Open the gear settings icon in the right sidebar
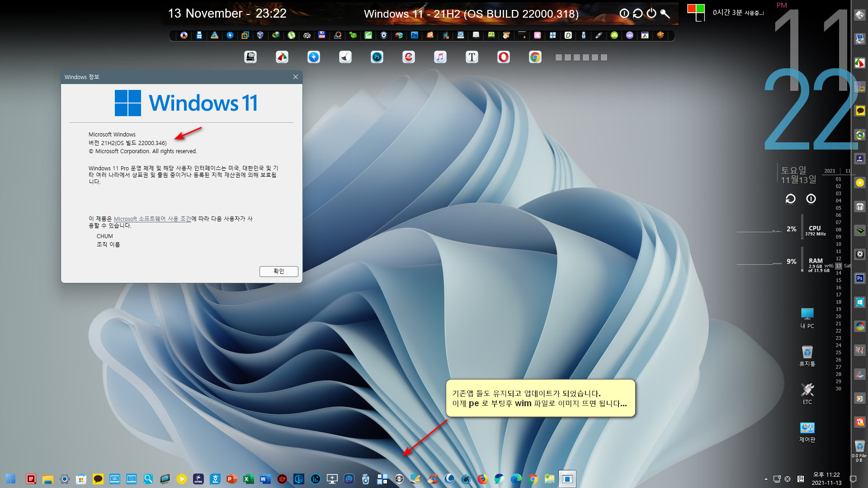 click(860, 254)
